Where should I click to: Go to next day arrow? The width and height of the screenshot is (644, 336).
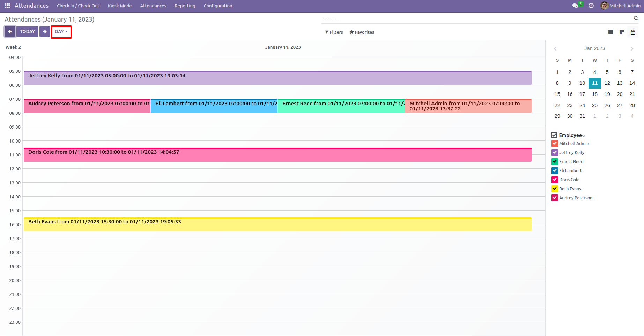[x=45, y=32]
